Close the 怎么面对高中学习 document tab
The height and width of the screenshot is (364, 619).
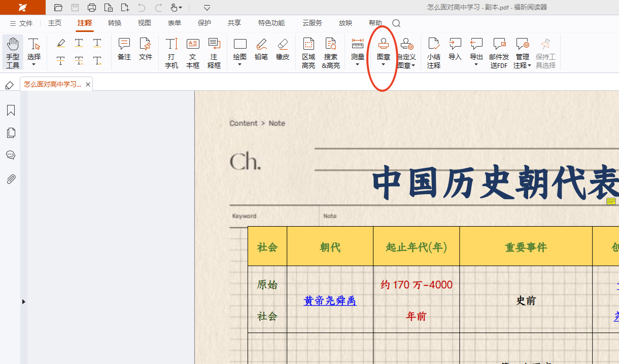coord(88,85)
